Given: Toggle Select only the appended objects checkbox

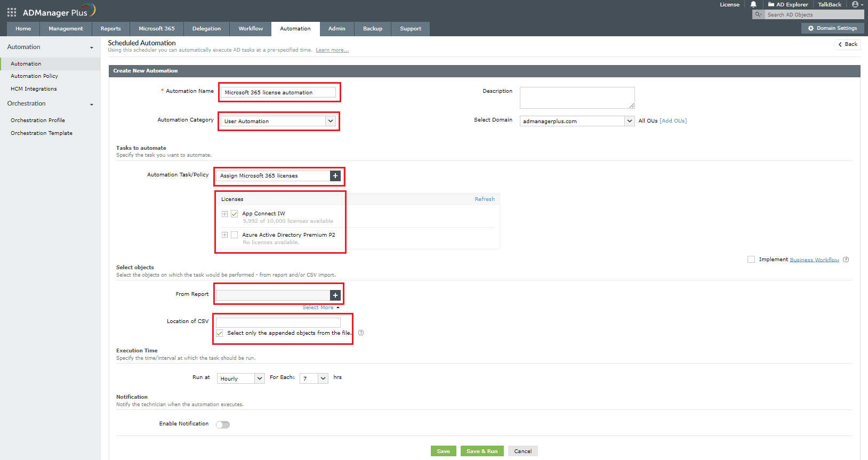Looking at the screenshot, I should click(x=219, y=333).
